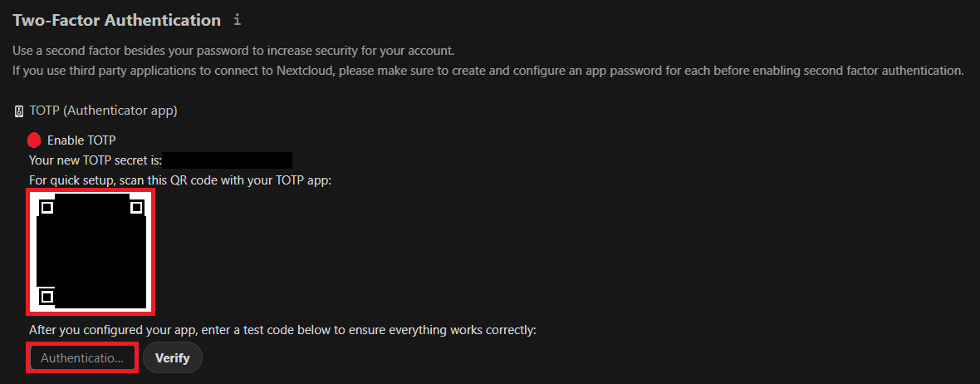Click the 'For quick setup, scan this QR code' line
The image size is (980, 384).
[180, 180]
